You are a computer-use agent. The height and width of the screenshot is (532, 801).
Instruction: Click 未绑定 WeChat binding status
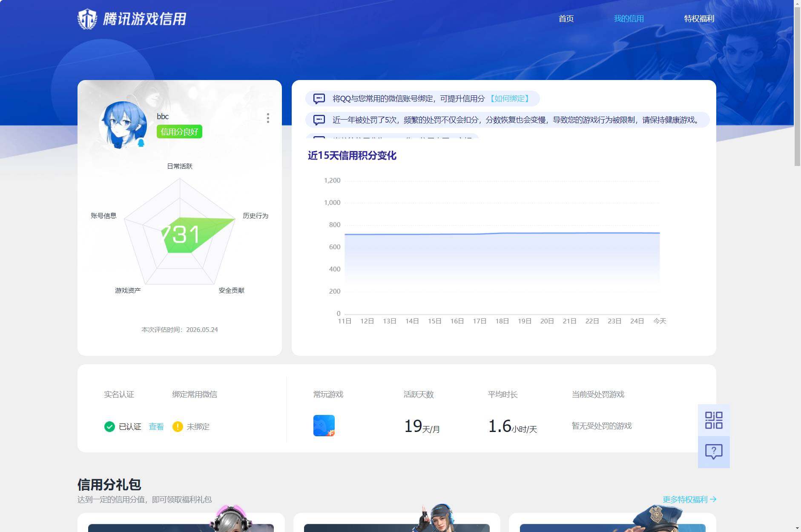point(198,426)
